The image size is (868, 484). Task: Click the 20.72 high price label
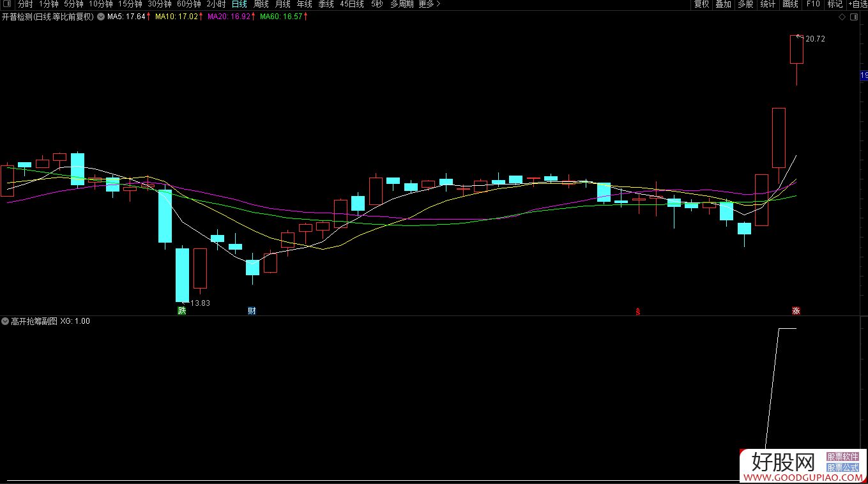tap(816, 39)
